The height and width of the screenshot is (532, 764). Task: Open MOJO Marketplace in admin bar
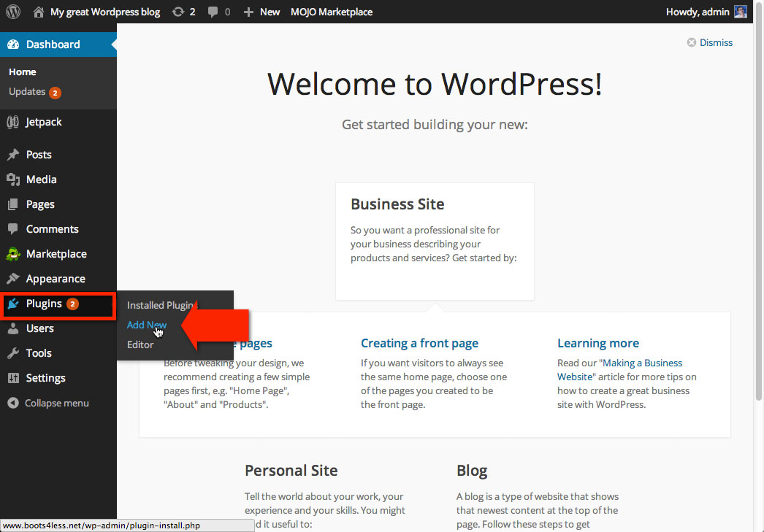coord(332,12)
